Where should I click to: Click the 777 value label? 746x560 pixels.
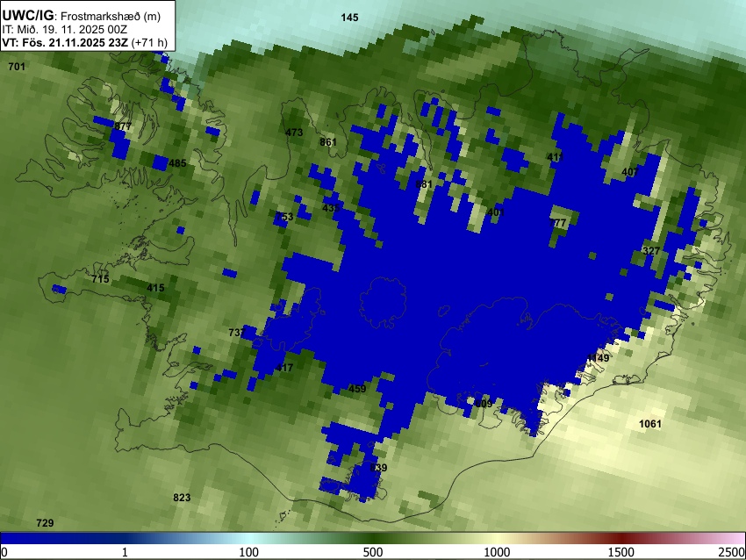click(x=557, y=223)
